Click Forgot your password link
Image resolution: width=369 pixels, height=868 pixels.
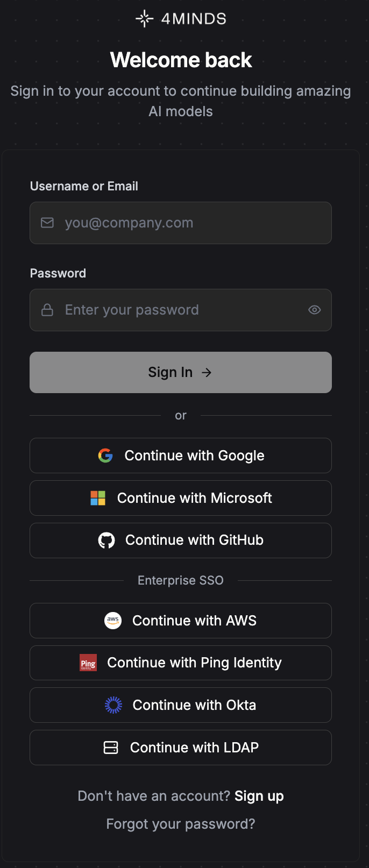(181, 823)
